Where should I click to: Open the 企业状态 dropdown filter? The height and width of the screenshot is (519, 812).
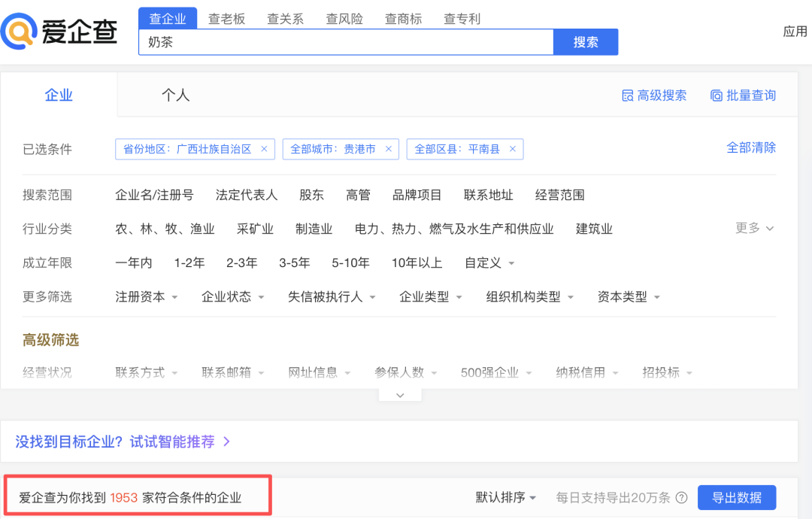click(233, 297)
